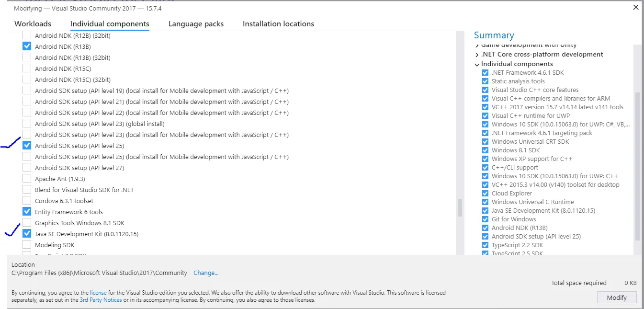644x309 pixels.
Task: Uncheck TypeScript 2.2 SDK in Summary
Action: 485,245
